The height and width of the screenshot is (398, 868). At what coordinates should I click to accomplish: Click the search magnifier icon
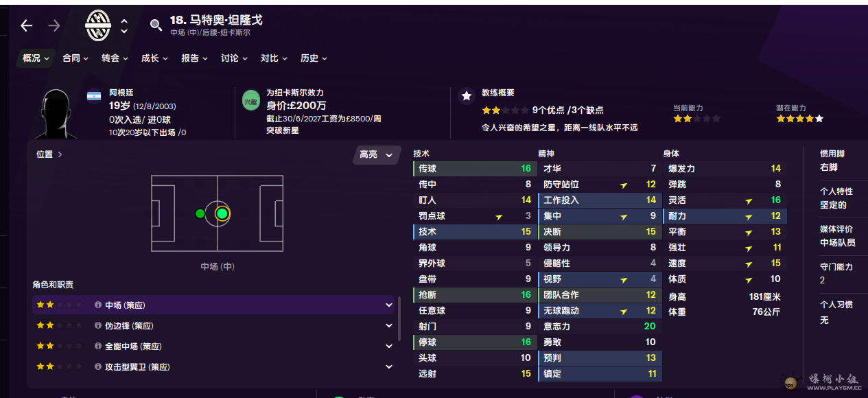(x=156, y=26)
